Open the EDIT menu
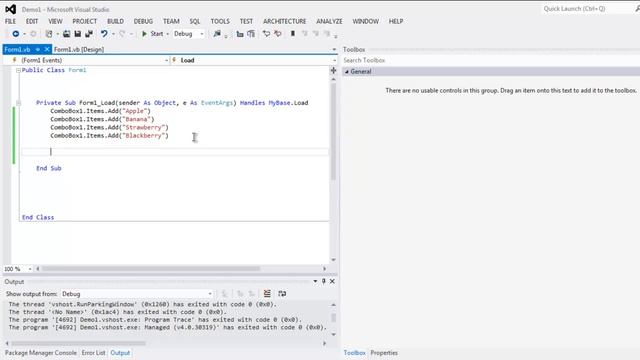The image size is (640, 360). point(32,21)
